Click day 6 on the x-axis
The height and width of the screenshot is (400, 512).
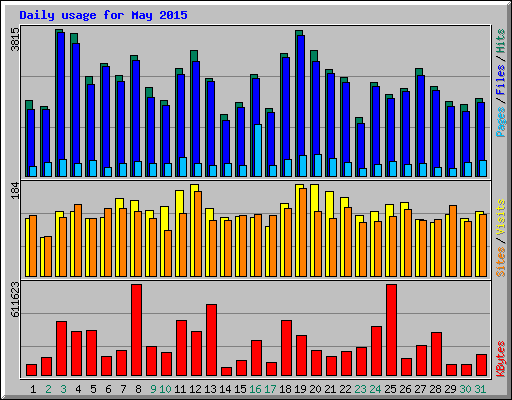tap(108, 389)
